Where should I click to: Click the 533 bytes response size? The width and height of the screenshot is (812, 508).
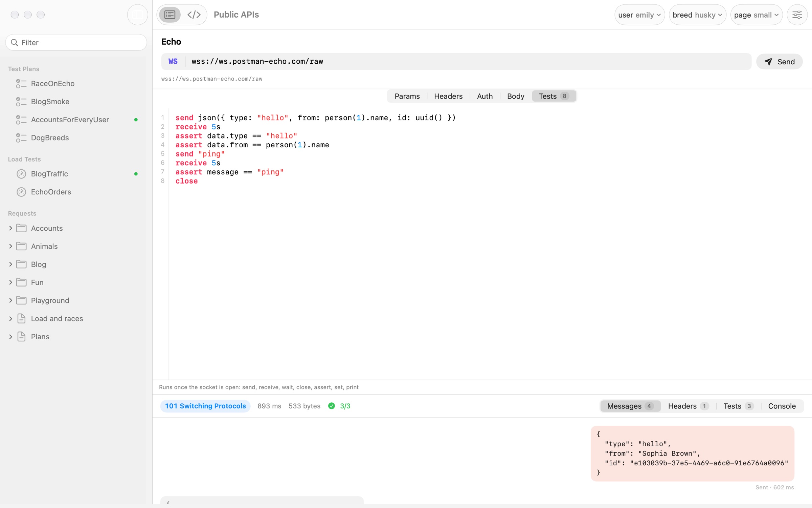point(304,406)
